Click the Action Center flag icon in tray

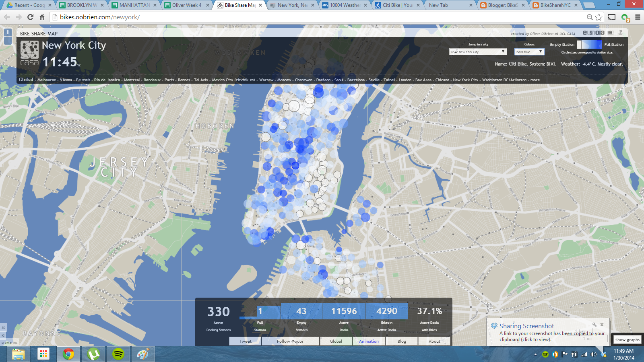coord(565,354)
